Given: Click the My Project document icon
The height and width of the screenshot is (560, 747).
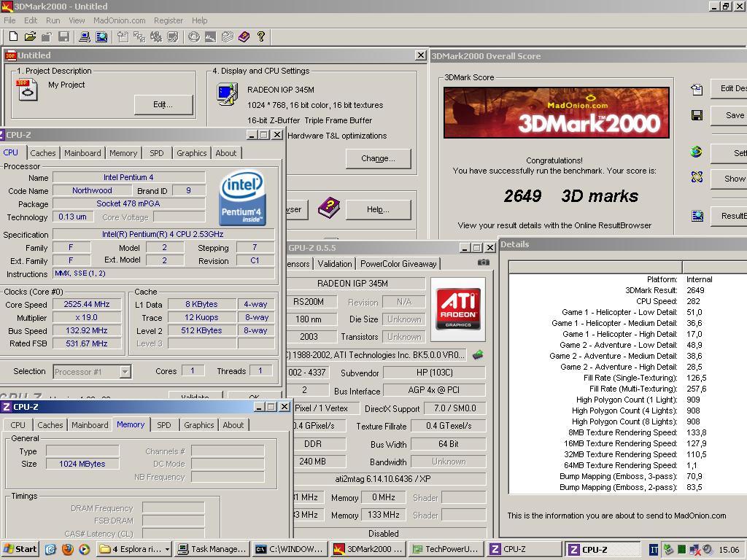Looking at the screenshot, I should coord(27,90).
